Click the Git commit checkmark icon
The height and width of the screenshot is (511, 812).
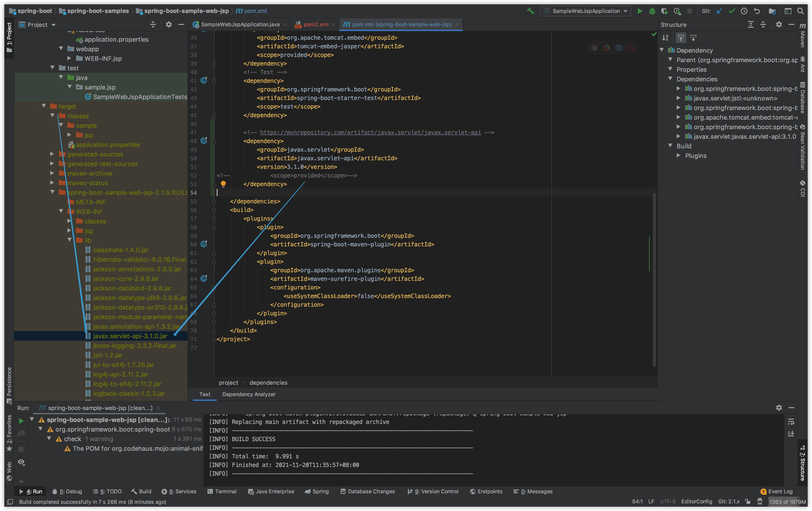click(x=731, y=11)
